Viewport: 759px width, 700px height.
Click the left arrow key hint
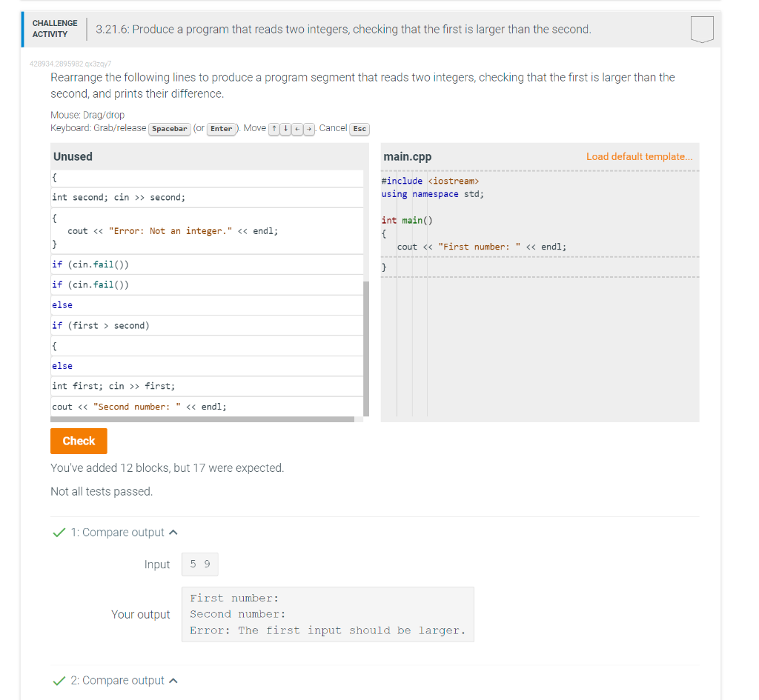pyautogui.click(x=297, y=129)
